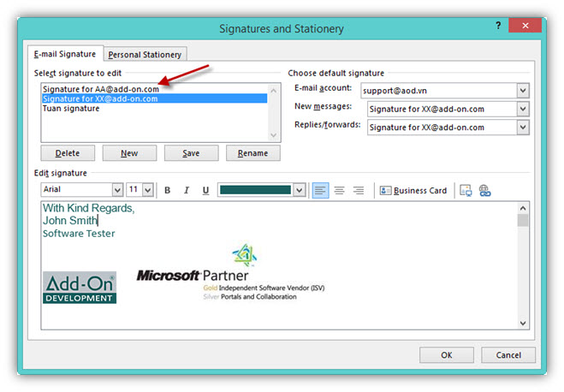Close the Signatures and Stationery dialog
This screenshot has height=392, width=564.
pos(525,25)
